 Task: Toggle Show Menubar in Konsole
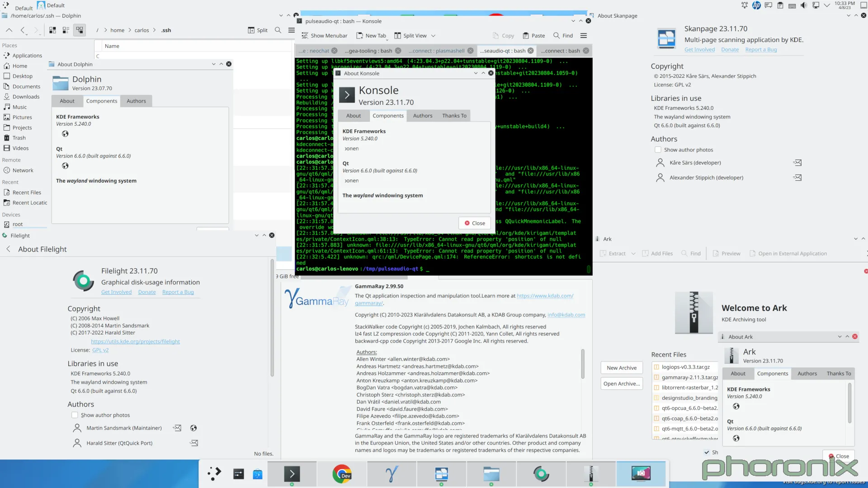325,35
